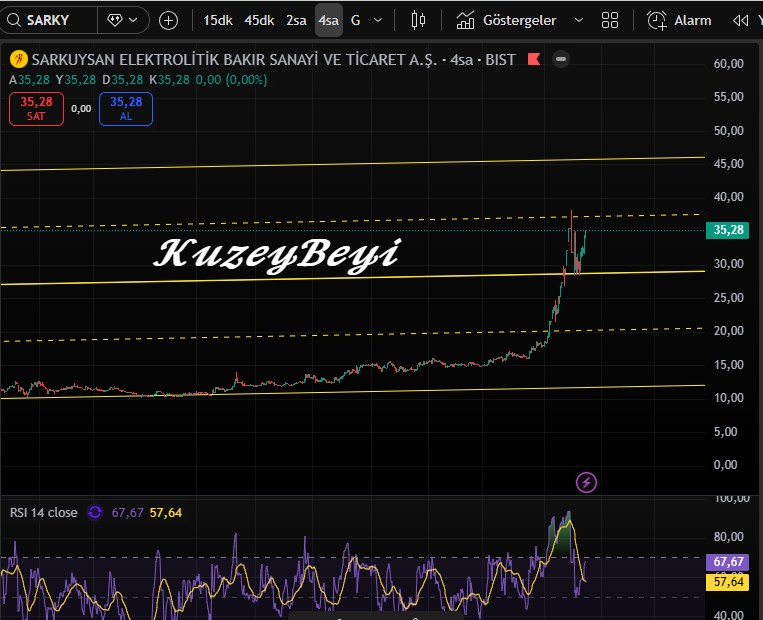
Task: Click the red flag marker icon
Action: pos(534,59)
